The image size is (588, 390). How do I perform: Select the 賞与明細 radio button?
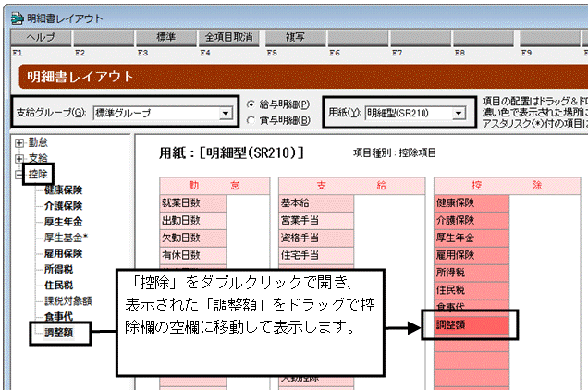pyautogui.click(x=251, y=120)
